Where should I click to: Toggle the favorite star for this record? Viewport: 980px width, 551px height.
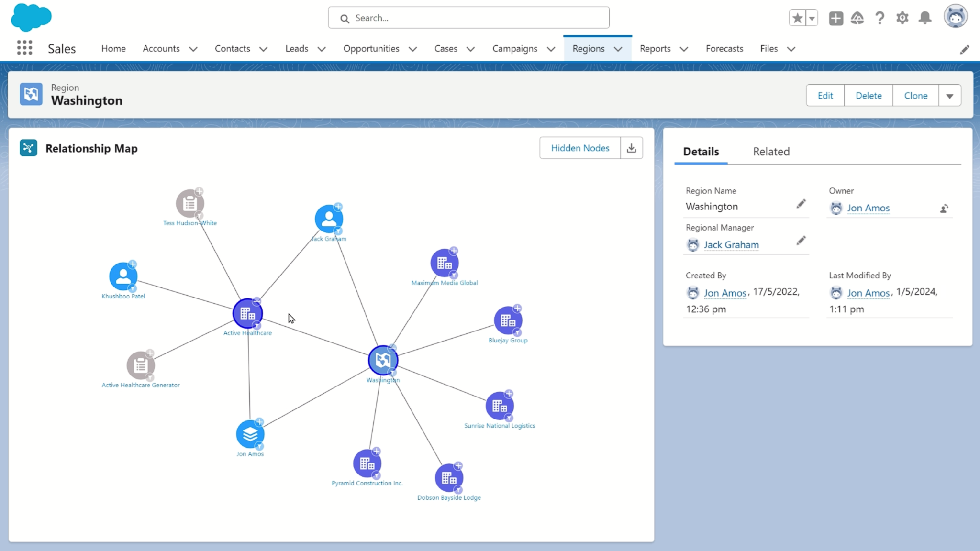click(x=797, y=17)
